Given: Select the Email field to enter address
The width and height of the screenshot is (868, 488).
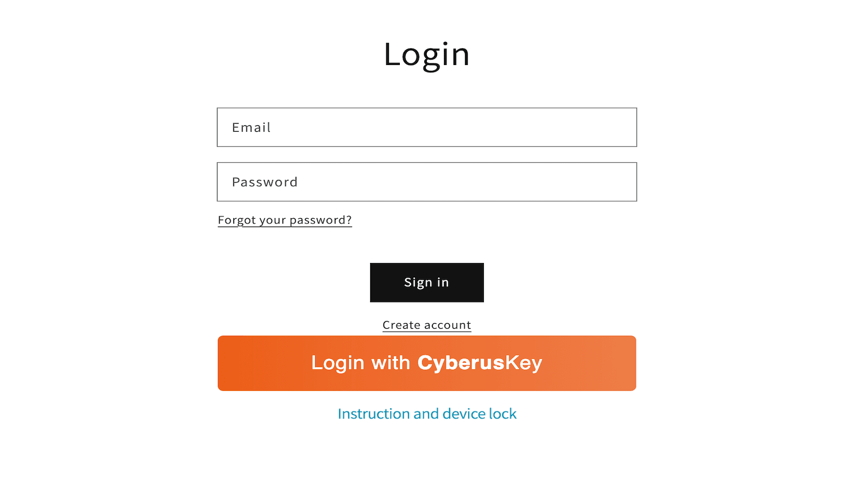Looking at the screenshot, I should (x=426, y=127).
